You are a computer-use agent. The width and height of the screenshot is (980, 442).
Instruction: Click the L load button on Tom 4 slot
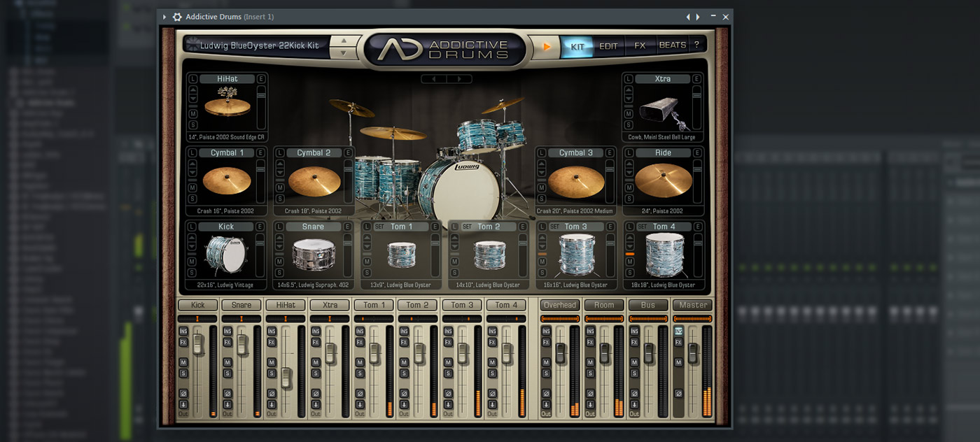(x=629, y=227)
